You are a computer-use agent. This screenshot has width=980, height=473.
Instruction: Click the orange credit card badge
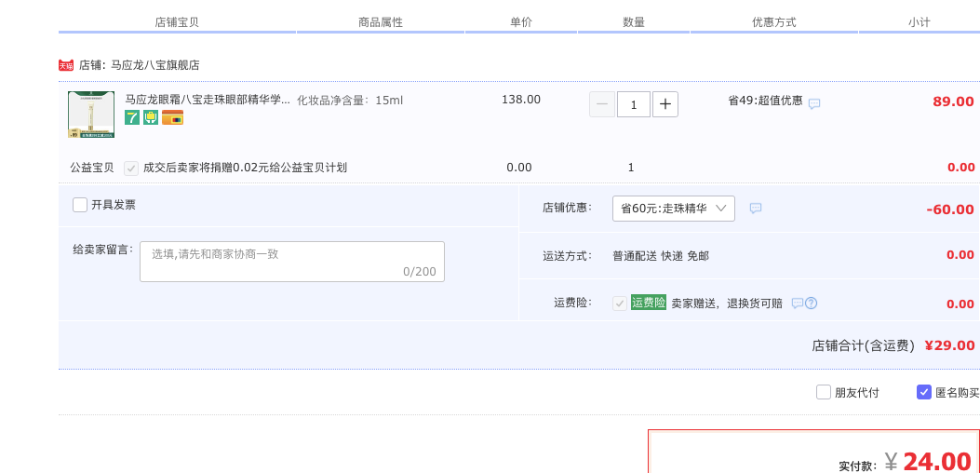pyautogui.click(x=172, y=117)
